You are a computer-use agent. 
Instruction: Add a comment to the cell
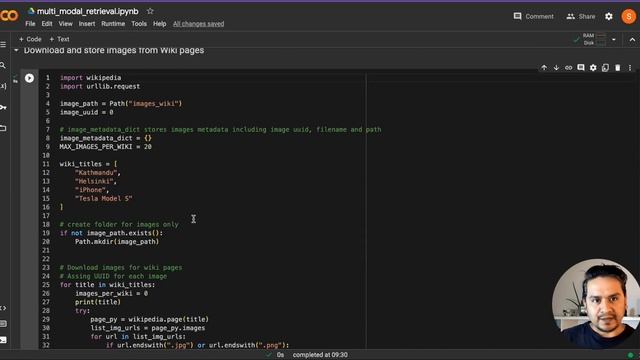coord(581,68)
